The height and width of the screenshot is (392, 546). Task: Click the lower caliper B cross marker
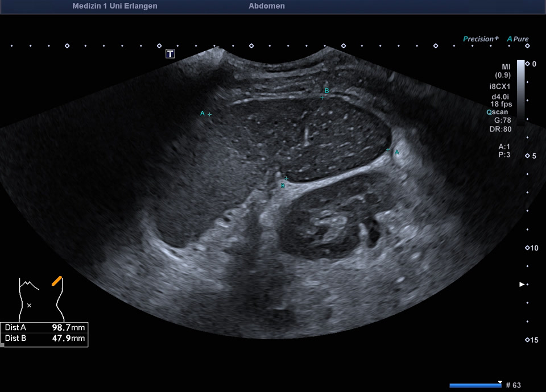[x=286, y=178]
